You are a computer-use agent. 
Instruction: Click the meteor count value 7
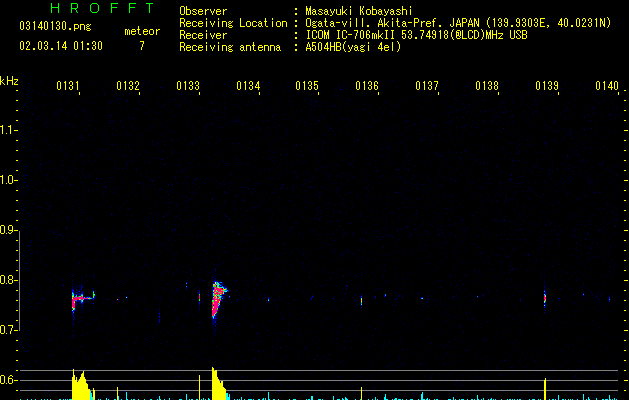[142, 46]
